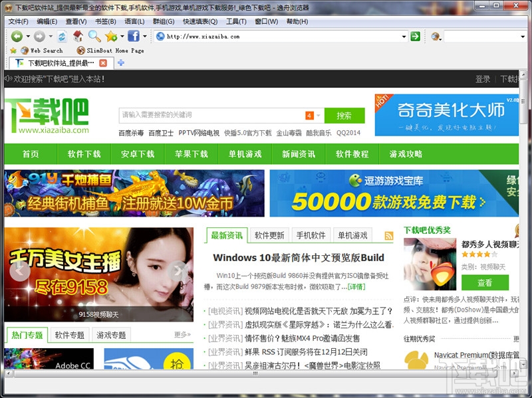Viewport: 532px width, 398px height.
Task: Open the 文件(F) menu
Action: (x=19, y=21)
